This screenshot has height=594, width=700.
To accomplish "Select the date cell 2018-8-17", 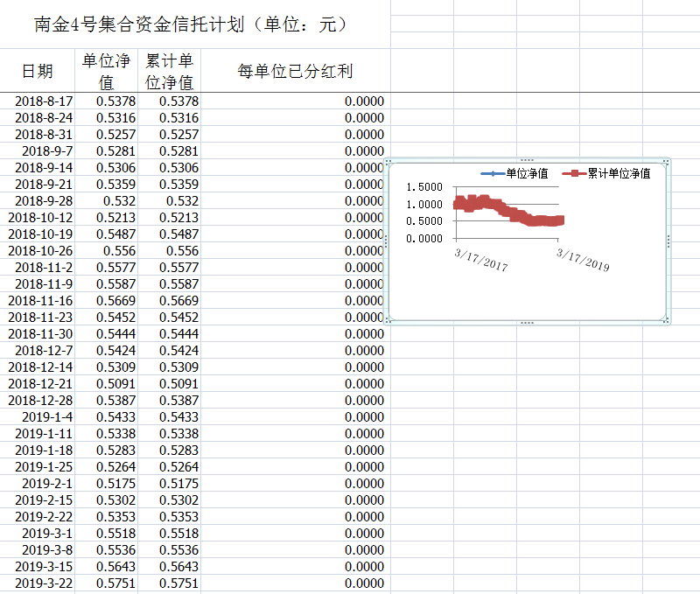I will (x=38, y=101).
